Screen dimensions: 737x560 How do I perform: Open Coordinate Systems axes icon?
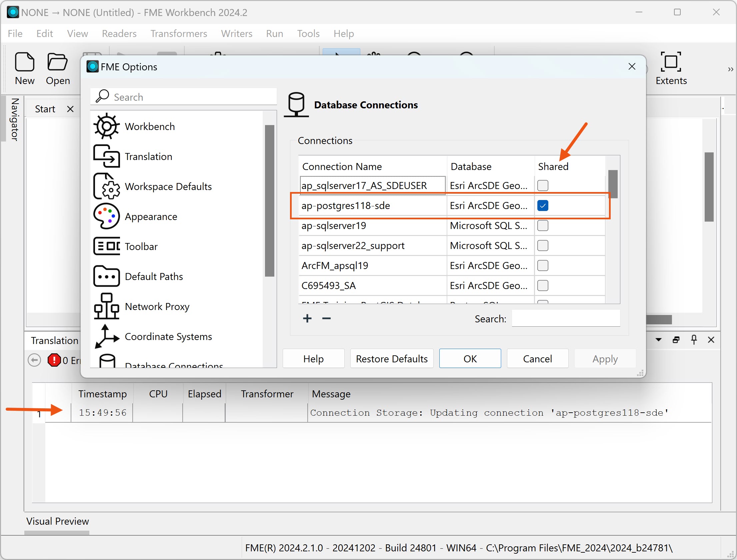click(106, 336)
